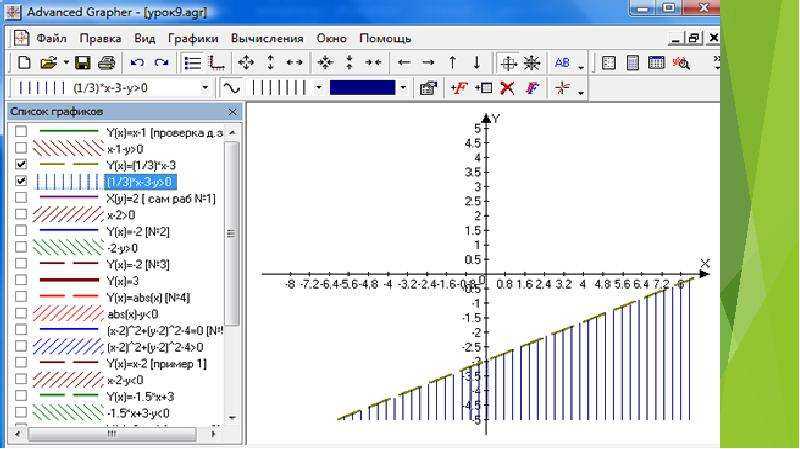The image size is (800, 449).
Task: Click the tangent/normal tool icon
Action: tap(562, 88)
